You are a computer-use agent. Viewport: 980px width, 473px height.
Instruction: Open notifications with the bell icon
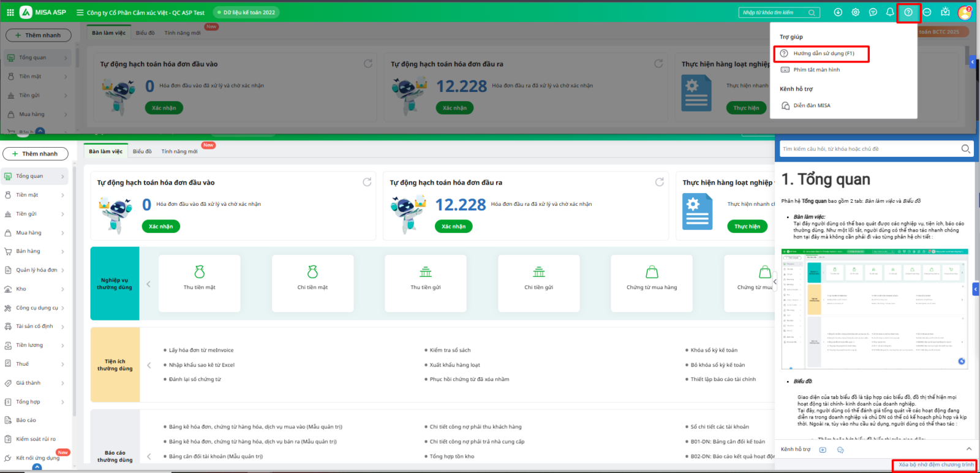pos(890,12)
